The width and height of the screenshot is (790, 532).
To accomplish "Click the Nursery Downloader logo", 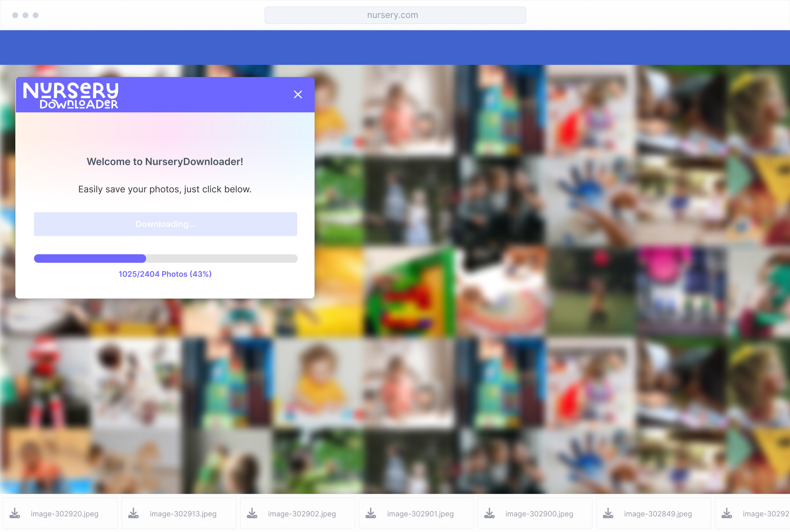I will pyautogui.click(x=71, y=95).
